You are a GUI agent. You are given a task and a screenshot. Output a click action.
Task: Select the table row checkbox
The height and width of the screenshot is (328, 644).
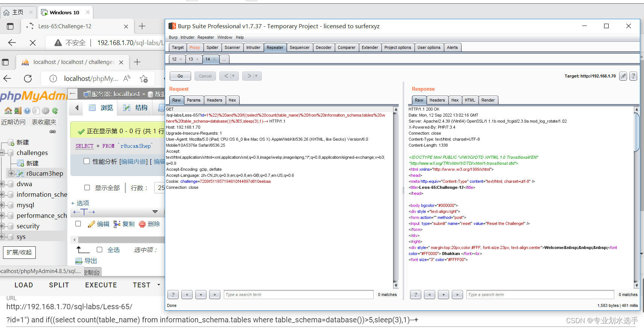click(x=78, y=223)
